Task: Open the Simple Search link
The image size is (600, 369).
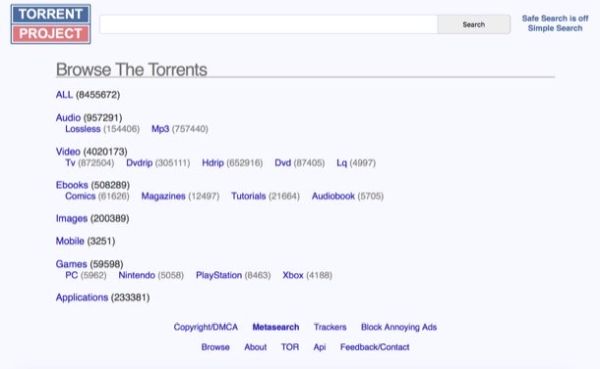Action: tap(555, 28)
